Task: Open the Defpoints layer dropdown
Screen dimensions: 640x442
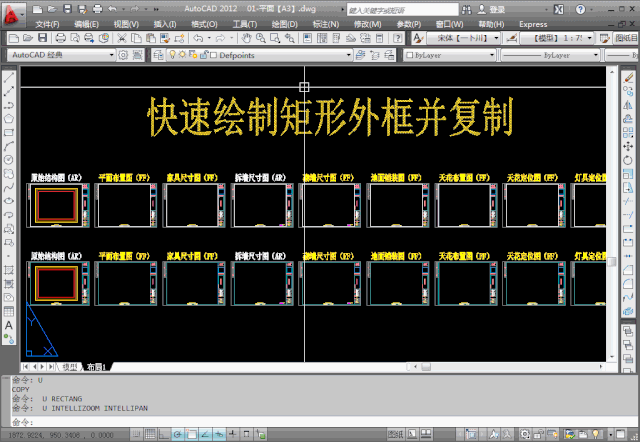Action: pos(260,55)
